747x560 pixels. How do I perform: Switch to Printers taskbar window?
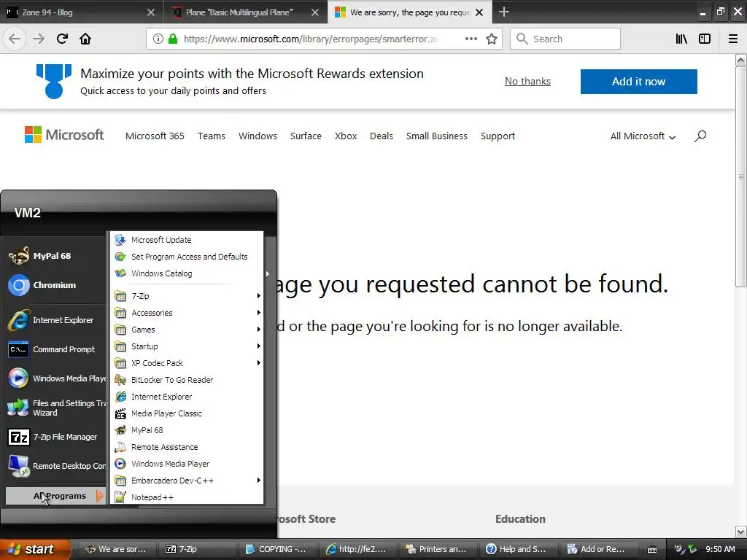point(436,549)
